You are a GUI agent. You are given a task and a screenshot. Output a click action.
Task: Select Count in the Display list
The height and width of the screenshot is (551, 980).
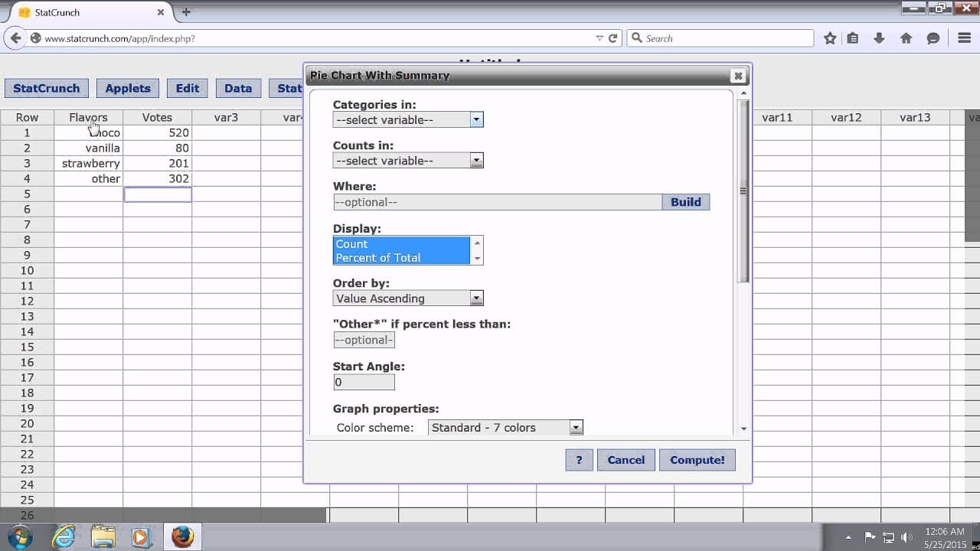coord(401,244)
